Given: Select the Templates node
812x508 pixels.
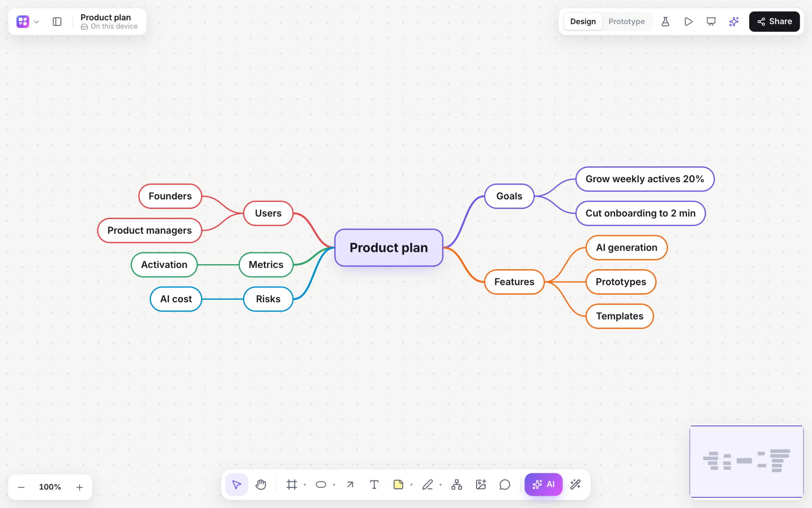Looking at the screenshot, I should tap(619, 316).
